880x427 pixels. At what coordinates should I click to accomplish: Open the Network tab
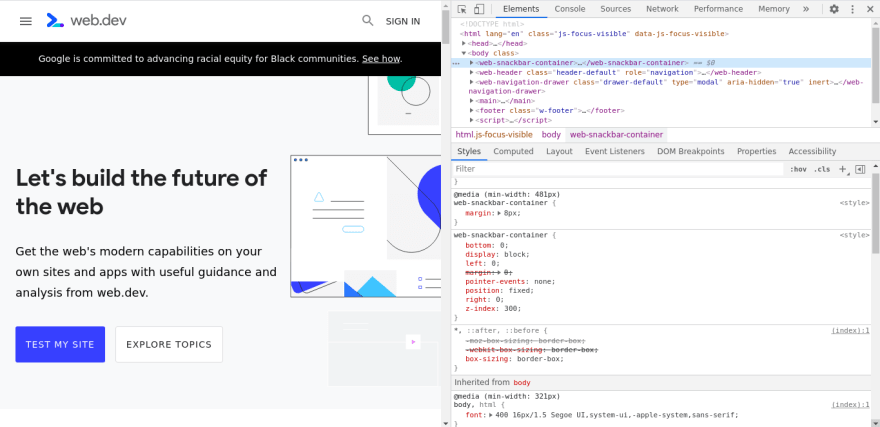[x=662, y=9]
